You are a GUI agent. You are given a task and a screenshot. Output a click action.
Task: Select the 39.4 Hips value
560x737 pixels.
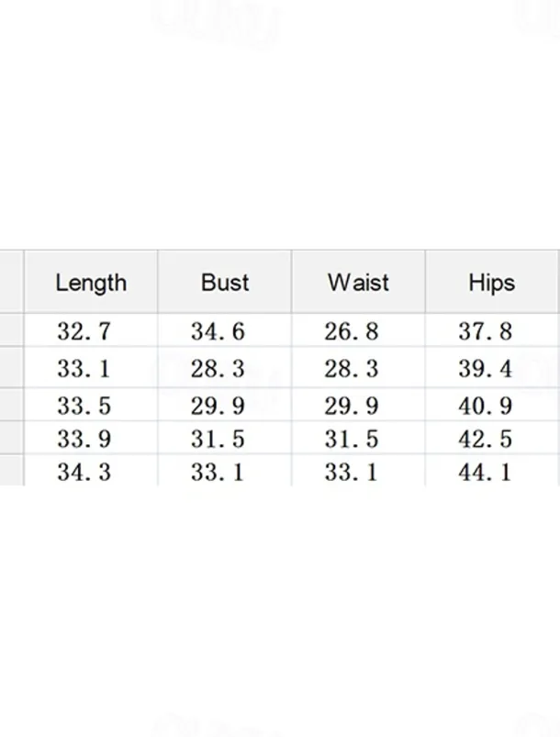(x=485, y=369)
